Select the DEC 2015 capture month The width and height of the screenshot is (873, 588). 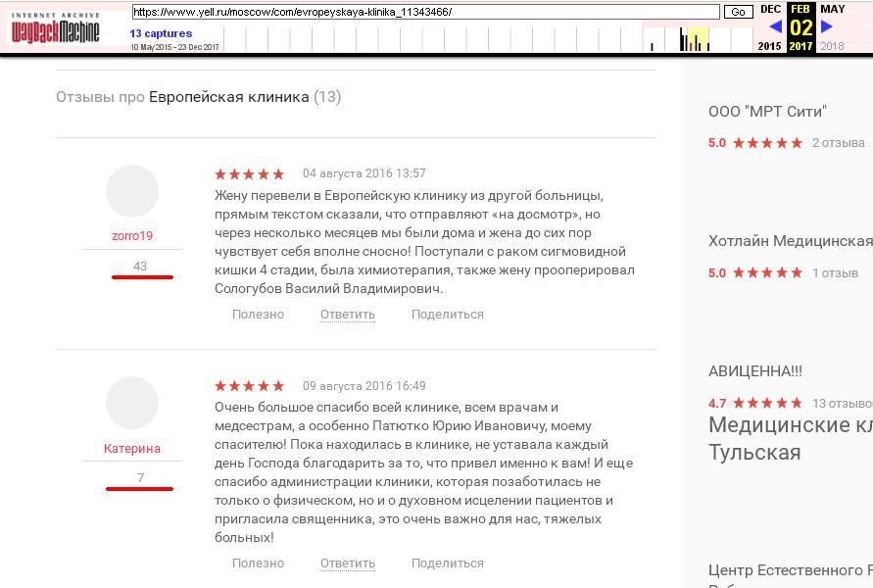[x=770, y=10]
